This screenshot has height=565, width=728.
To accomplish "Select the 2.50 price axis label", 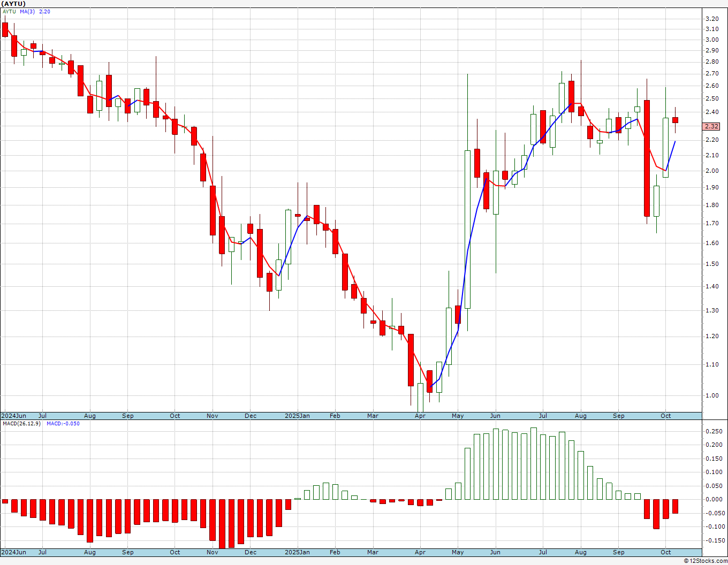I will (x=712, y=99).
